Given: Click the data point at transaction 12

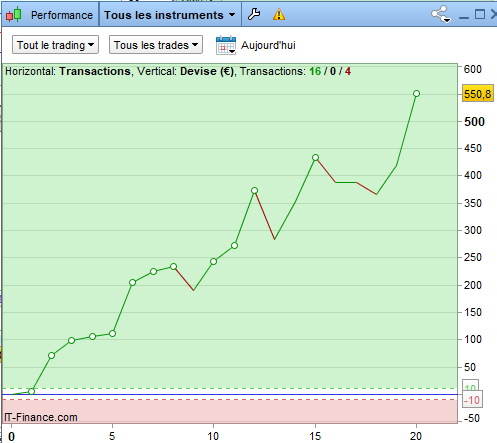Looking at the screenshot, I should (x=254, y=190).
